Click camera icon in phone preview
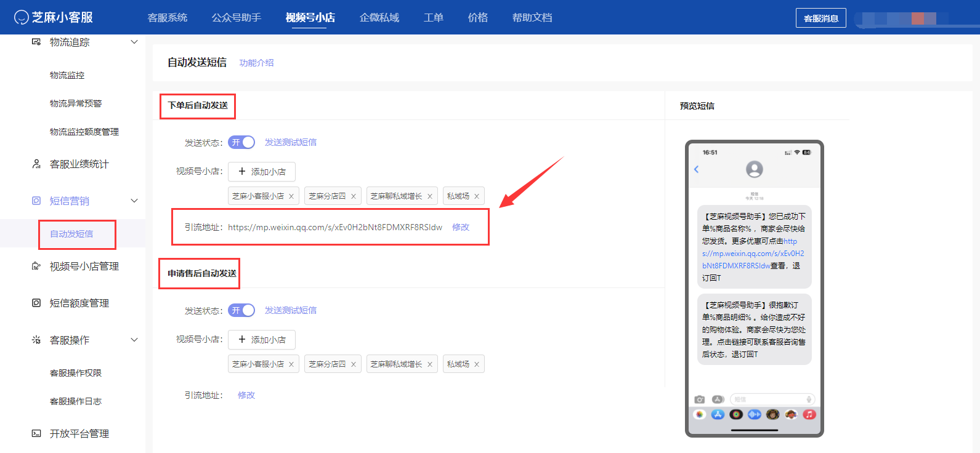The height and width of the screenshot is (453, 980). 699,399
